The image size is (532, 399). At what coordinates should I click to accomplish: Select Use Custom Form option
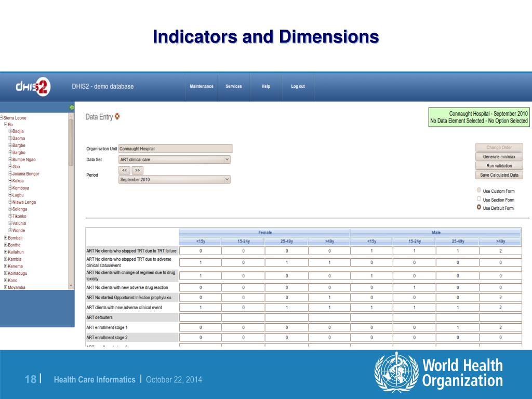coord(478,190)
